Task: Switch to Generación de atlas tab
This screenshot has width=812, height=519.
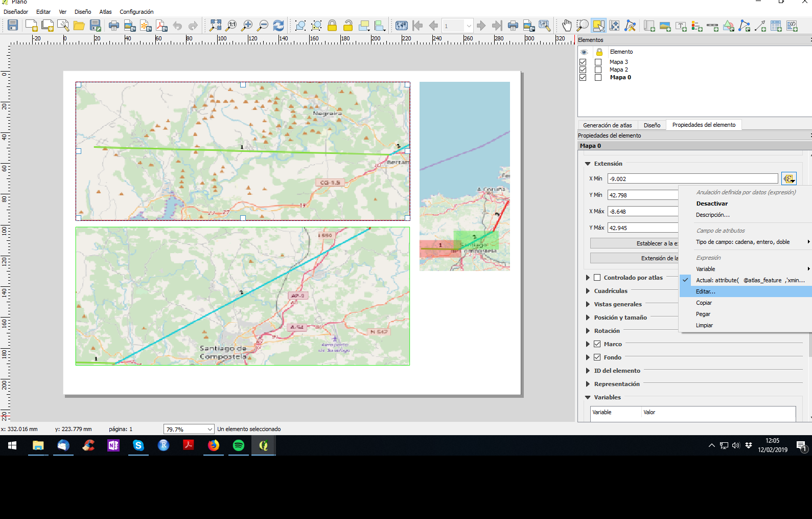Action: click(607, 125)
